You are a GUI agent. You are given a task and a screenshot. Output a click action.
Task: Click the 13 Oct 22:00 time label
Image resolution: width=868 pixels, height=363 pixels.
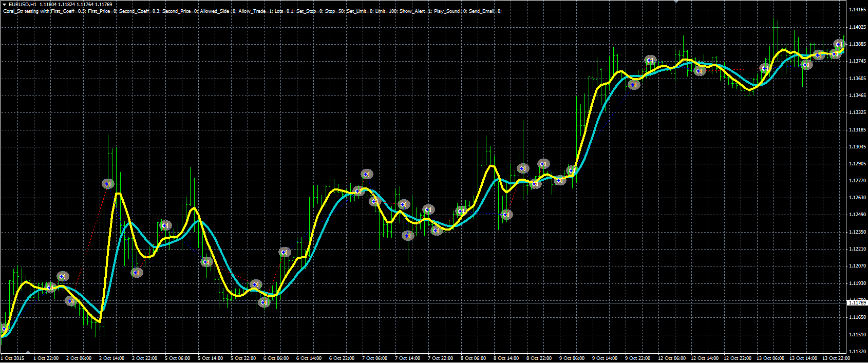(836, 358)
